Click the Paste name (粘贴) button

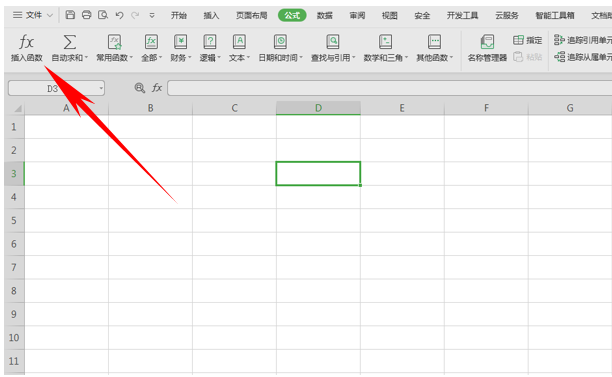pyautogui.click(x=527, y=57)
